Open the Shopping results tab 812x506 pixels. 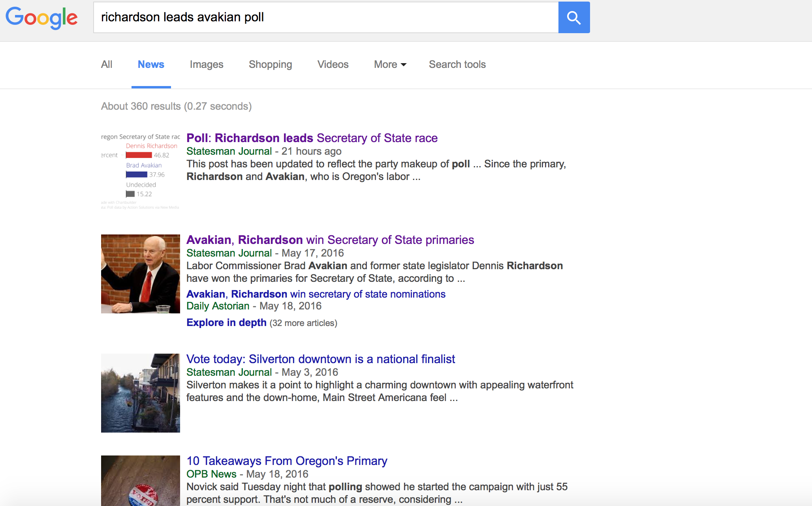(270, 64)
